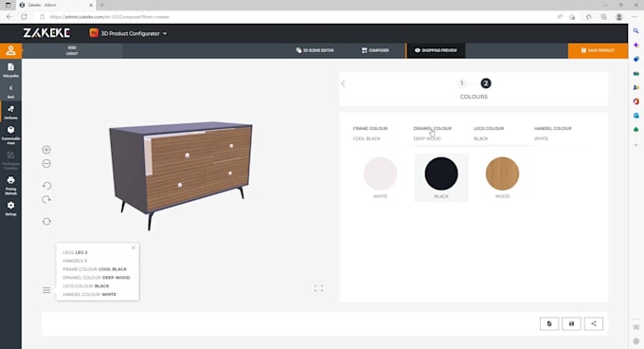Click 'FRAME COLOUR: COOL BLACK' in summary popup
This screenshot has height=349, width=644.
pyautogui.click(x=95, y=268)
